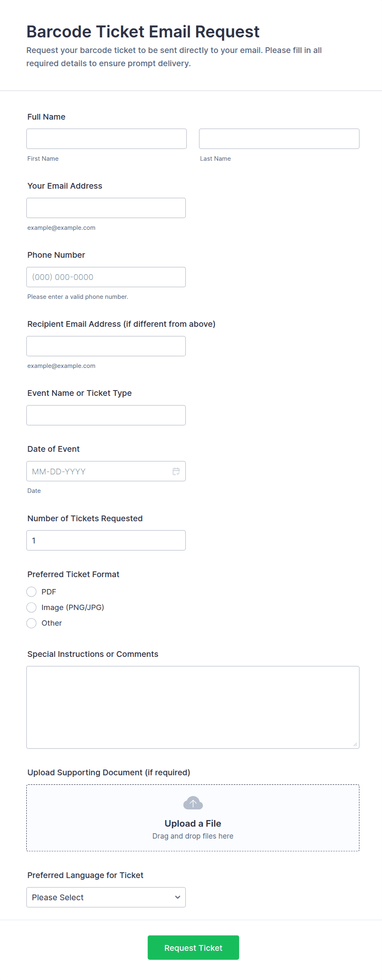Image resolution: width=382 pixels, height=980 pixels.
Task: Select the PDF ticket format
Action: 32,592
